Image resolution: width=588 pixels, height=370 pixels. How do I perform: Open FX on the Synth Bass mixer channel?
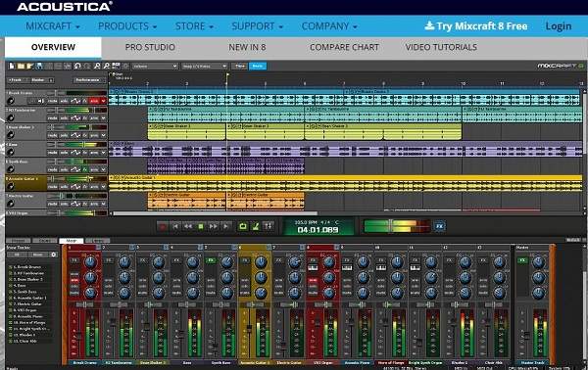point(211,260)
